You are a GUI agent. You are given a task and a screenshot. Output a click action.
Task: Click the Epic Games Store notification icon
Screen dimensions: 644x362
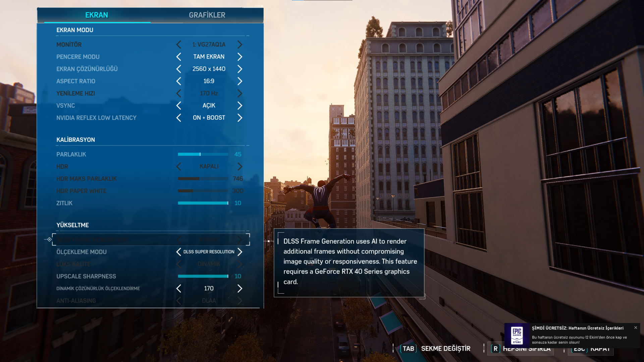click(x=517, y=335)
